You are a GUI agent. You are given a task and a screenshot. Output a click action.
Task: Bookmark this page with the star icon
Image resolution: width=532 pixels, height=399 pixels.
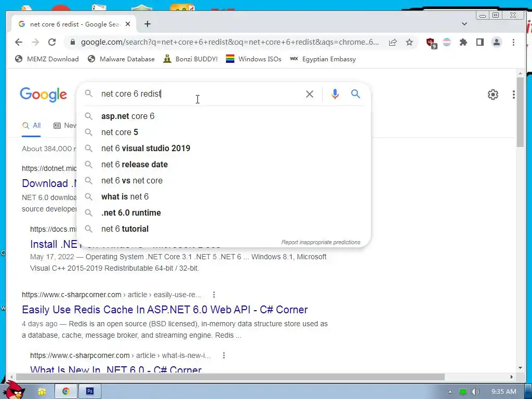click(409, 42)
